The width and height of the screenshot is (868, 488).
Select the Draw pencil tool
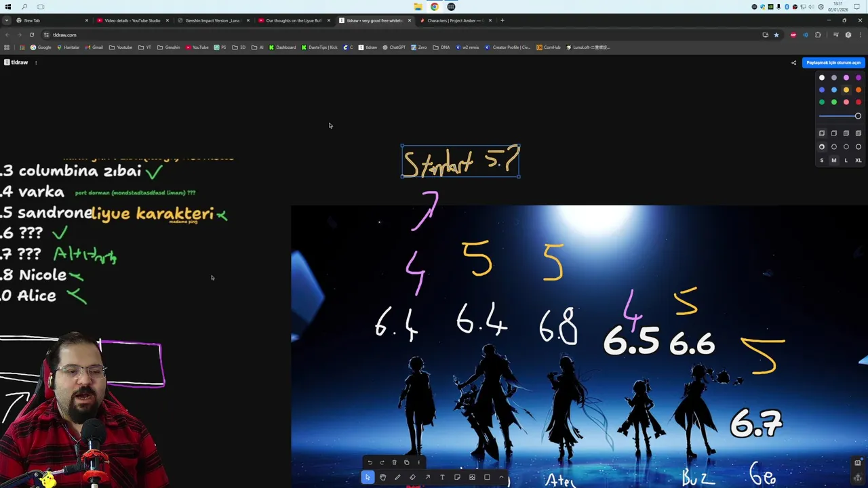click(x=397, y=477)
